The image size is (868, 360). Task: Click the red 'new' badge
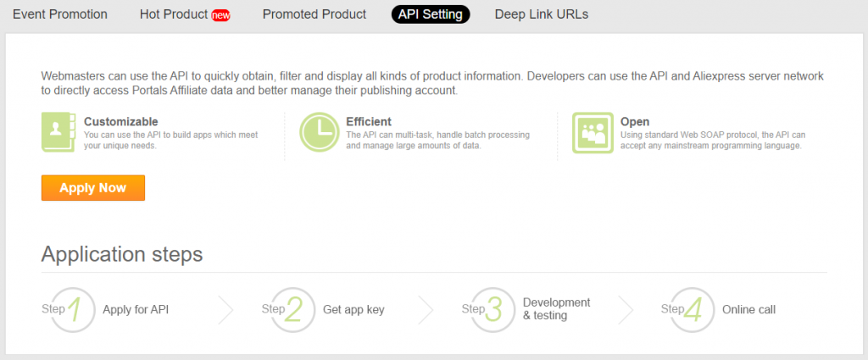click(220, 15)
